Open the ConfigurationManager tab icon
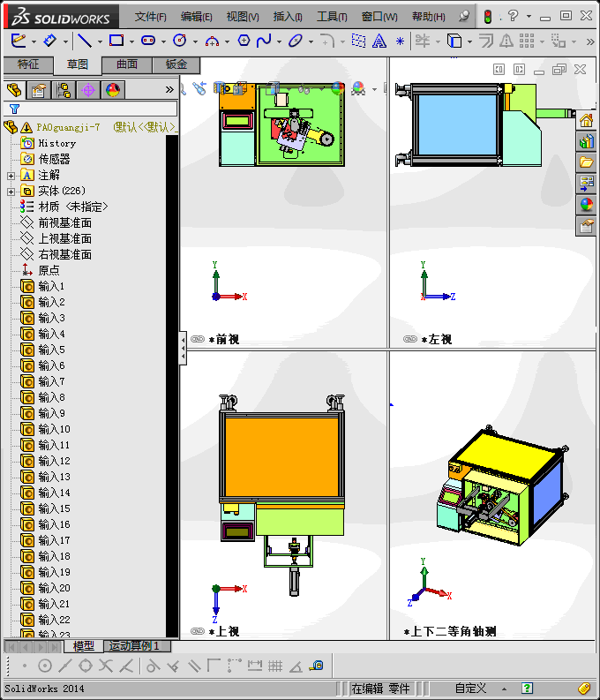Image resolution: width=600 pixels, height=700 pixels. tap(64, 90)
